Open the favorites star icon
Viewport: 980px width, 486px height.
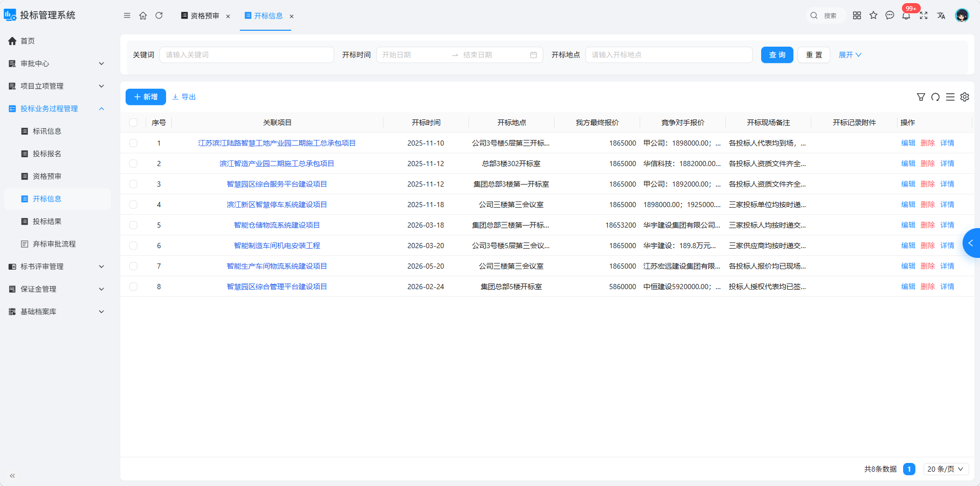click(873, 15)
